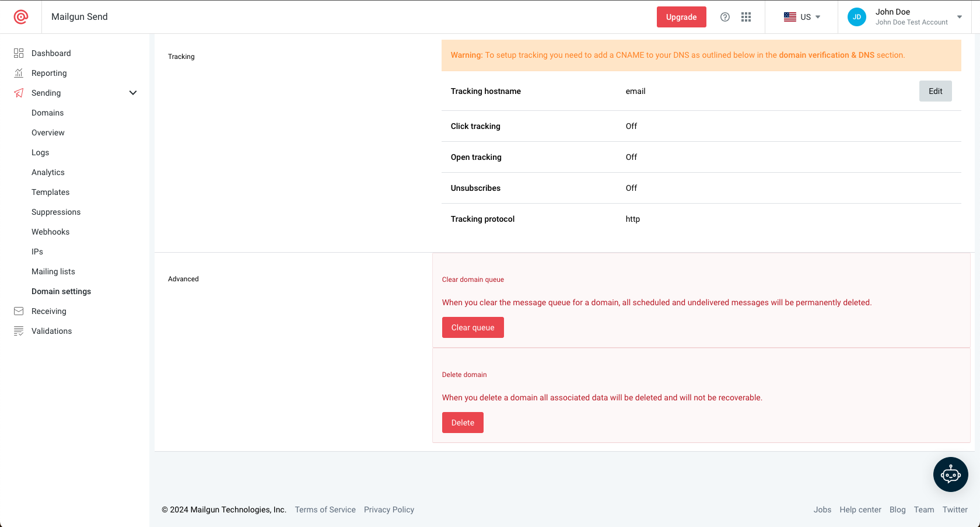Collapse the Sending menu chevron
The image size is (980, 527).
[x=133, y=93]
